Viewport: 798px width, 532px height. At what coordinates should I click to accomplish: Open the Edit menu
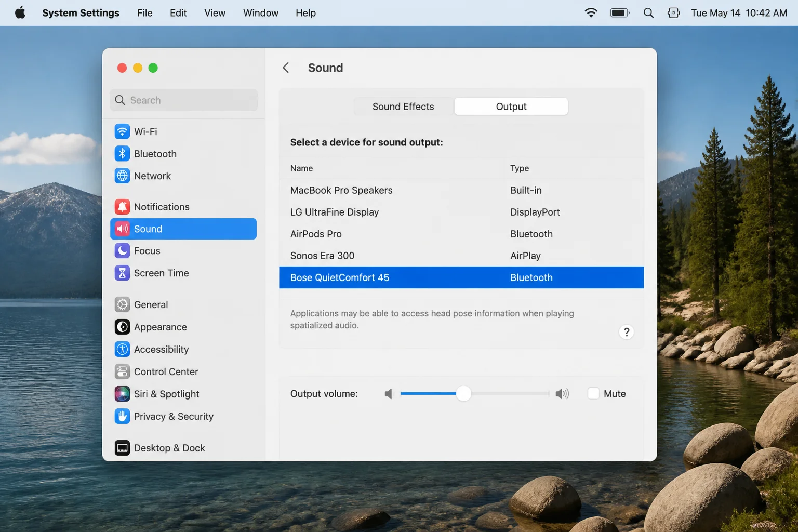[178, 13]
